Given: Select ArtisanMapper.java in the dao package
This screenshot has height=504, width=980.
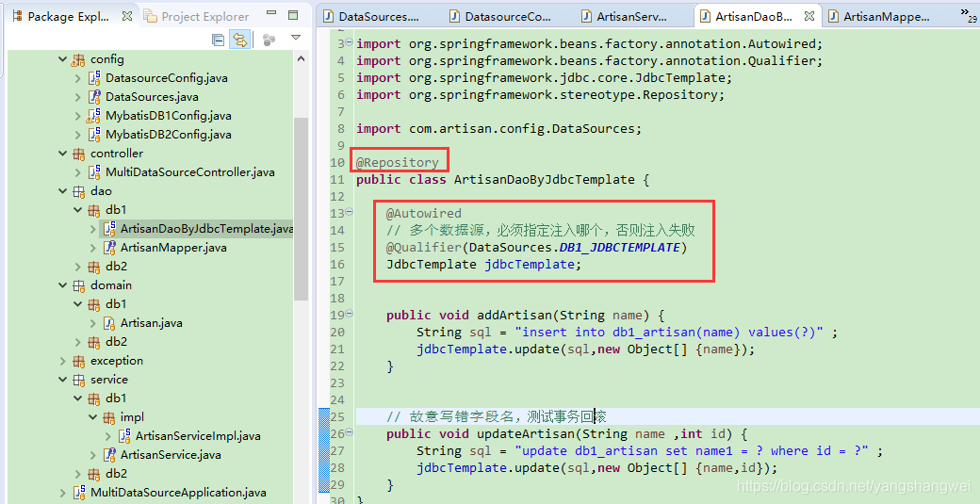Looking at the screenshot, I should [172, 248].
